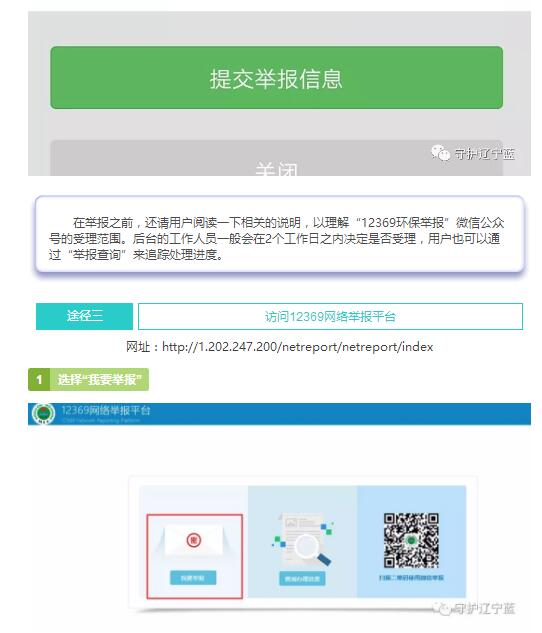Click the scan-QR caption text below the code
This screenshot has width=542, height=633.
[411, 578]
